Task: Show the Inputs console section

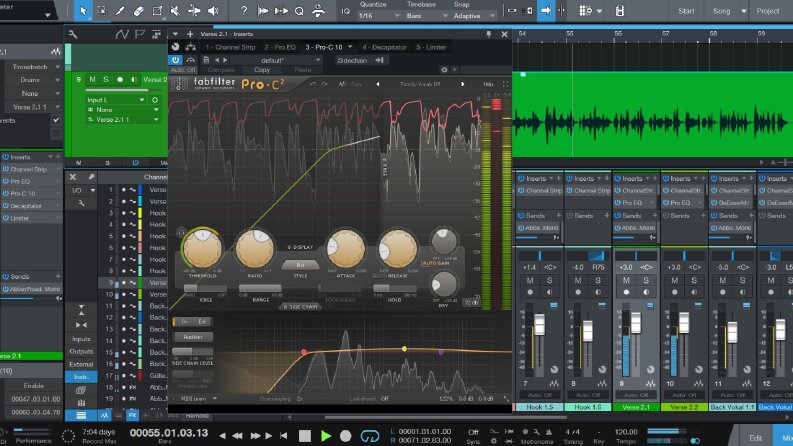Action: pyautogui.click(x=81, y=339)
